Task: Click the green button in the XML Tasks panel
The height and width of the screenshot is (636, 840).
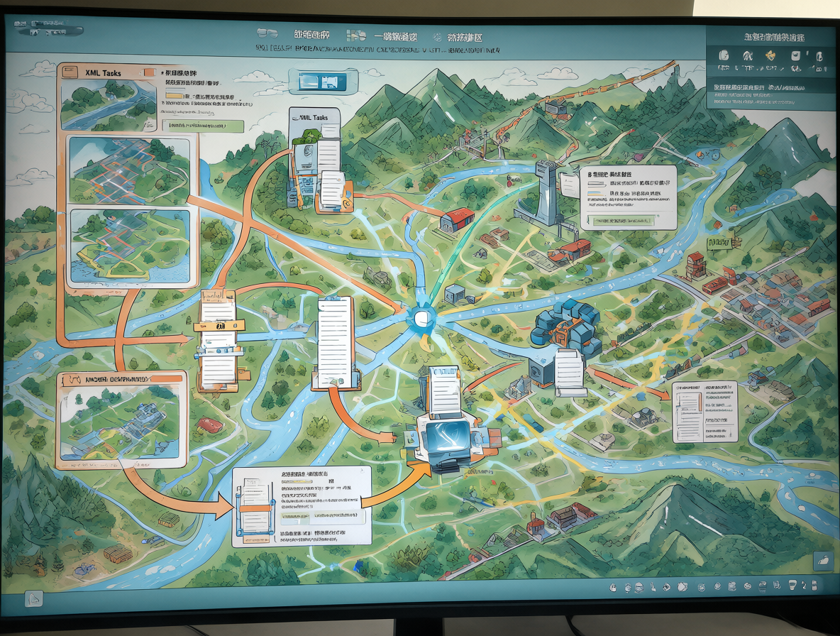Action: tap(202, 126)
